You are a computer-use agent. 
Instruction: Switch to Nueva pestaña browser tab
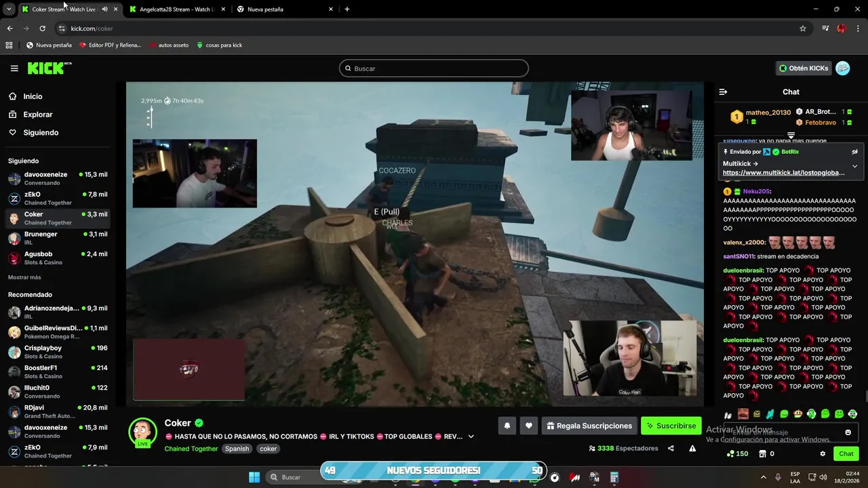pos(285,9)
